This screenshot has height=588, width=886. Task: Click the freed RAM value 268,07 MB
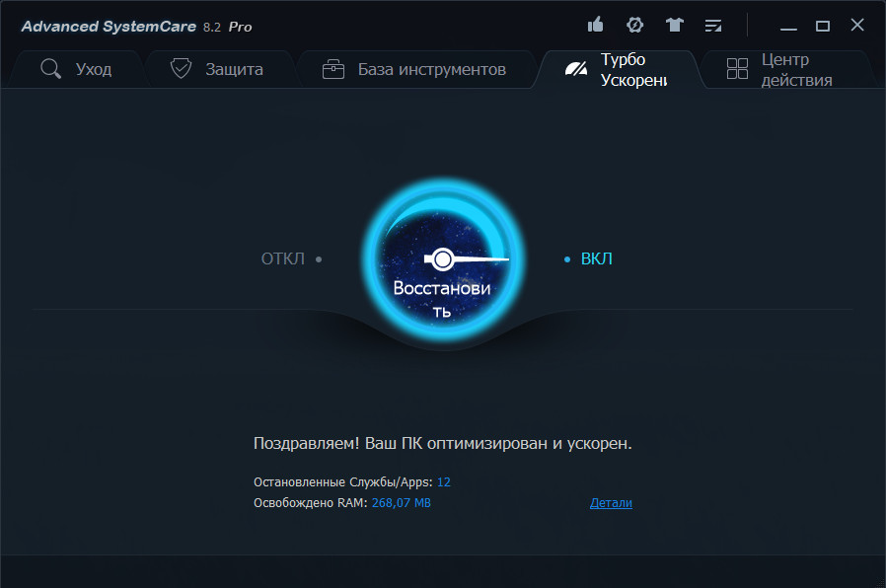point(402,503)
